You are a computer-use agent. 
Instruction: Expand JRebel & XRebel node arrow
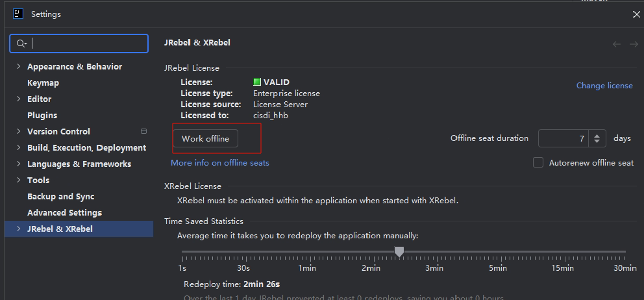click(x=18, y=229)
